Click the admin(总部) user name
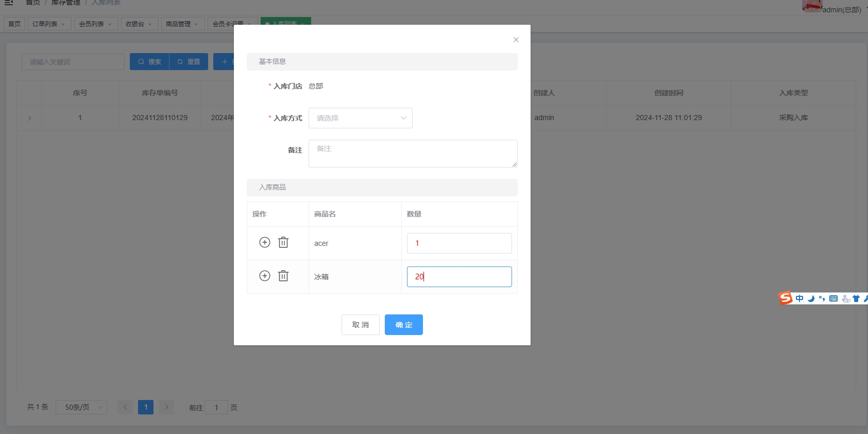This screenshot has height=434, width=868. (842, 10)
